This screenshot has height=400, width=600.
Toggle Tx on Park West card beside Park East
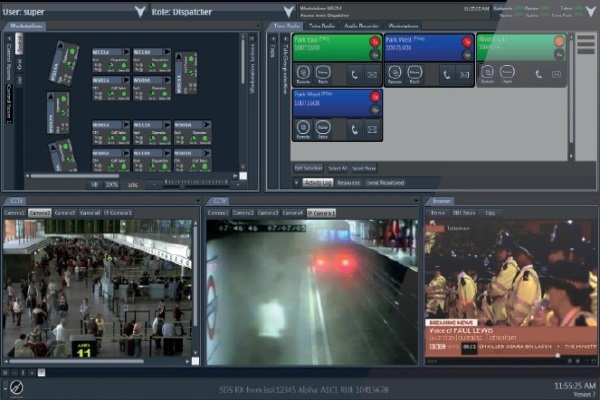[x=467, y=41]
